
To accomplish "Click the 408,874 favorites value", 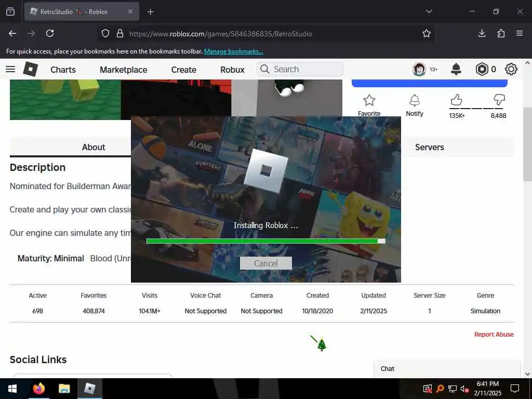I will click(x=94, y=311).
